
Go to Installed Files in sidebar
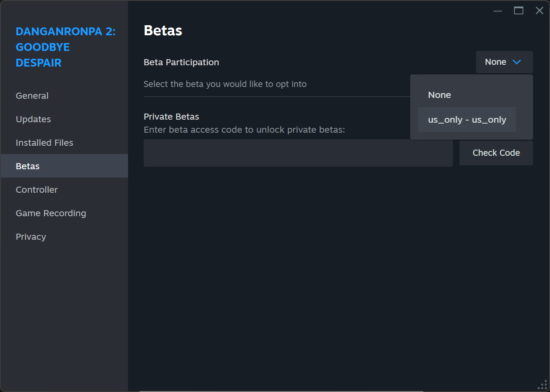point(44,143)
